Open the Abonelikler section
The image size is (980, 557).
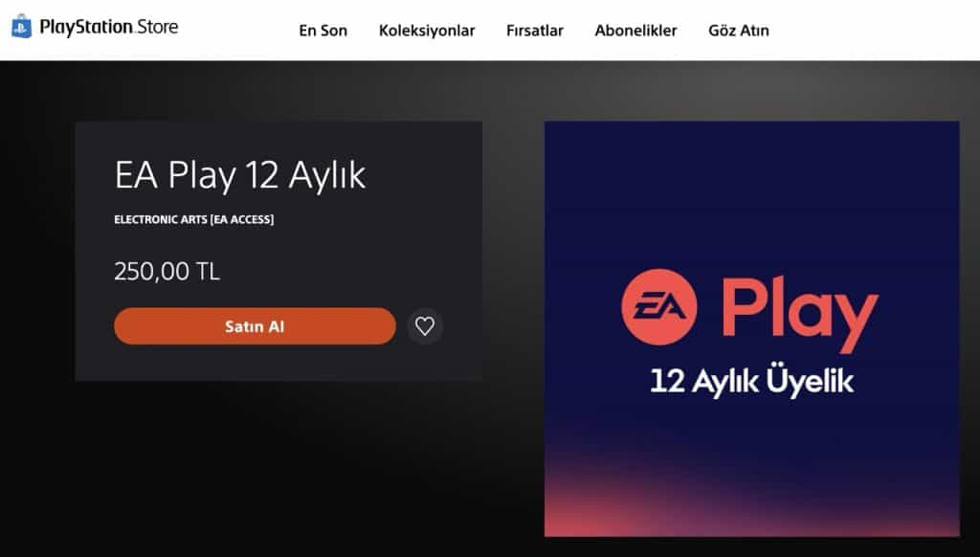pos(635,30)
